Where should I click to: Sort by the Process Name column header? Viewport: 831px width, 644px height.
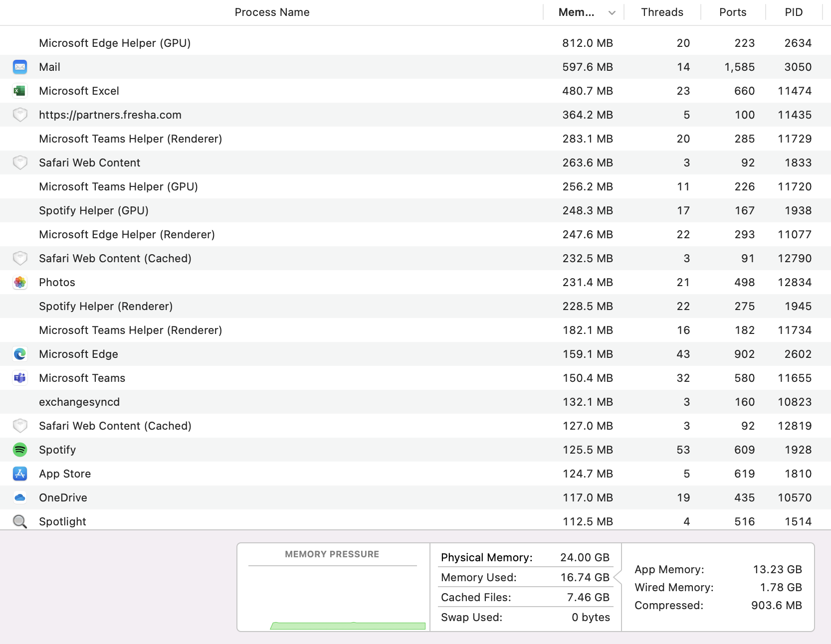(272, 12)
